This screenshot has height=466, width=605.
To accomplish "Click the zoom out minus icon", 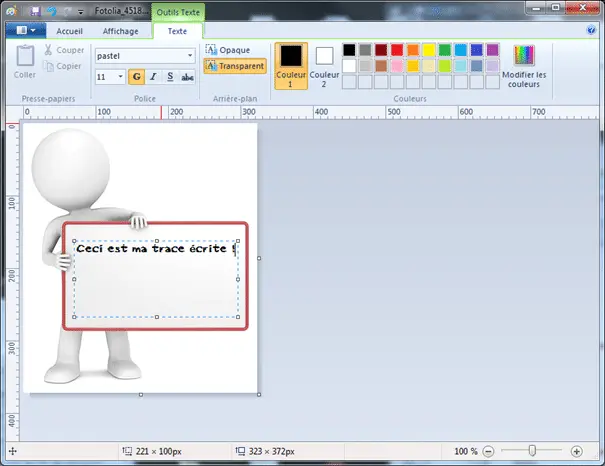I will coord(488,451).
